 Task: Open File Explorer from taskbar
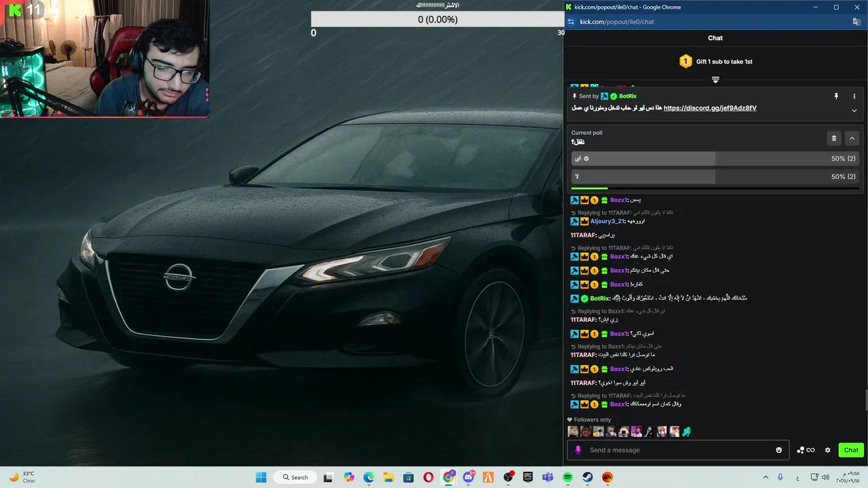click(x=389, y=477)
